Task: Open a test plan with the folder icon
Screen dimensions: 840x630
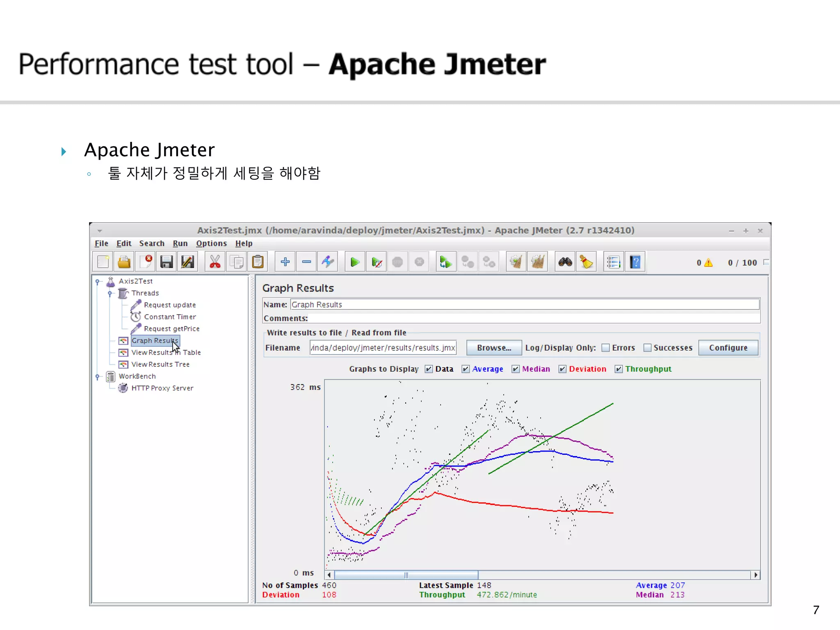Action: (x=124, y=262)
